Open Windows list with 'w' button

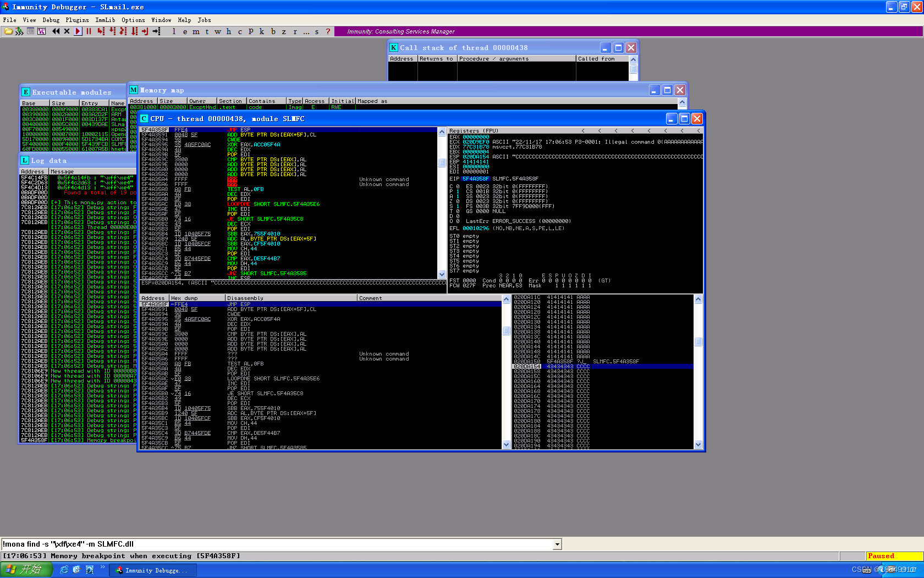(218, 31)
